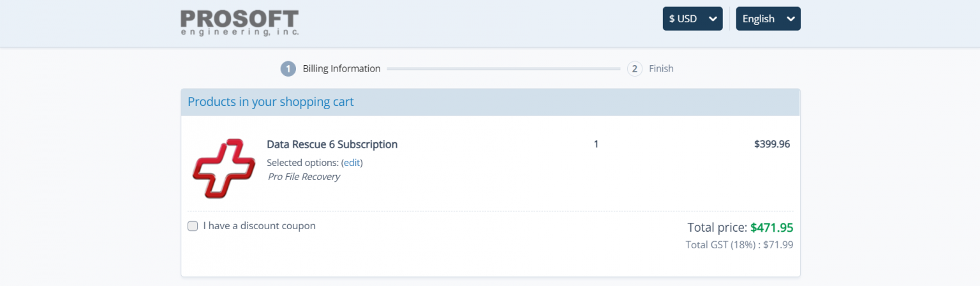Screen dimensions: 980x286
Task: Click the Pro File Recovery option text
Action: click(304, 177)
